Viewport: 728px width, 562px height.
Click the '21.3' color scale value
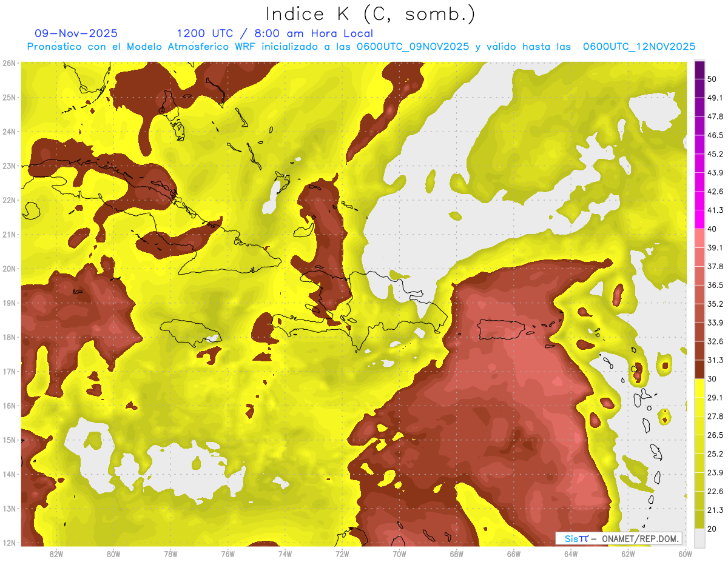click(x=715, y=510)
